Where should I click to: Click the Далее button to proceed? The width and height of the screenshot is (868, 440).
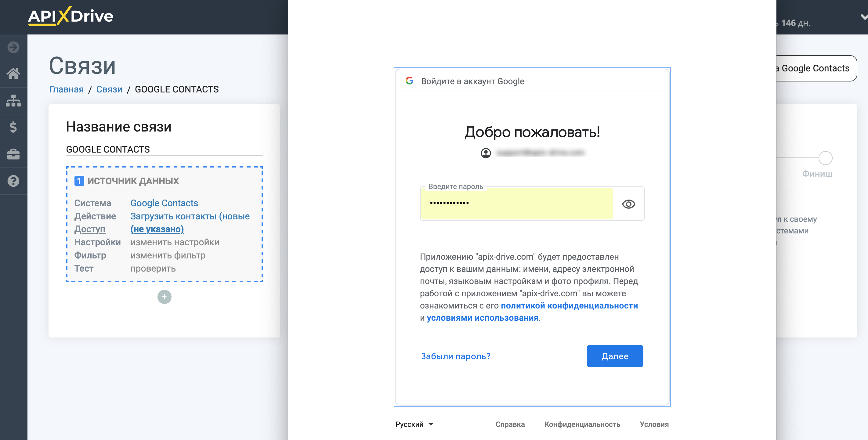615,356
